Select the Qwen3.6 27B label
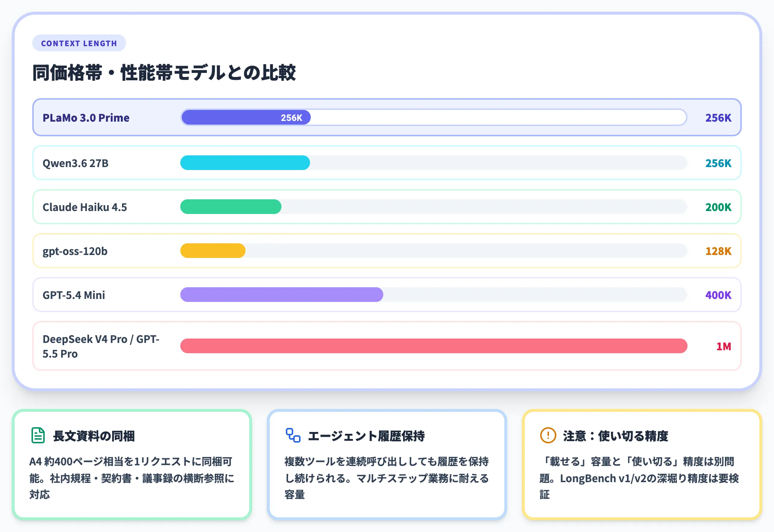The width and height of the screenshot is (774, 532). pos(75,163)
